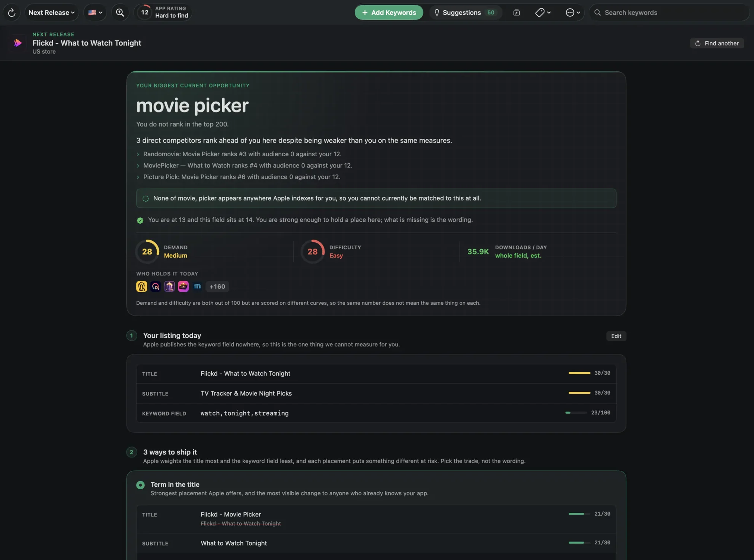The image size is (754, 560).
Task: Click proposed subtitle 'What to Watch Tonight'
Action: 234,543
